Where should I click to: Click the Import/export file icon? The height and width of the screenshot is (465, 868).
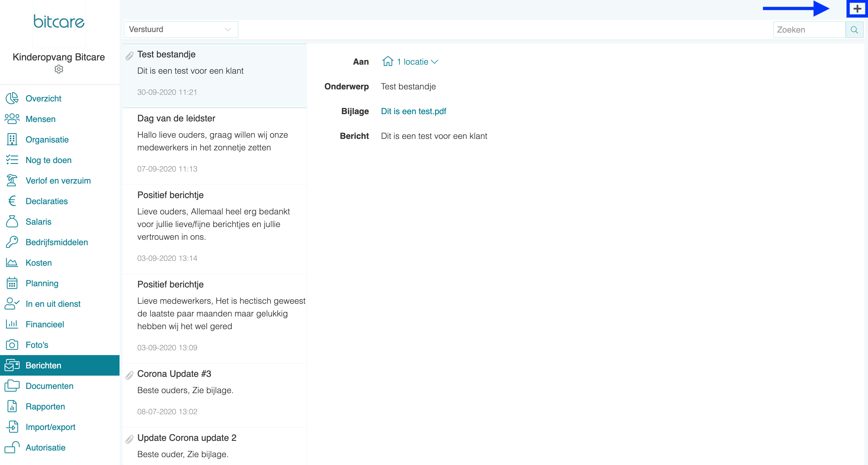[x=12, y=427]
